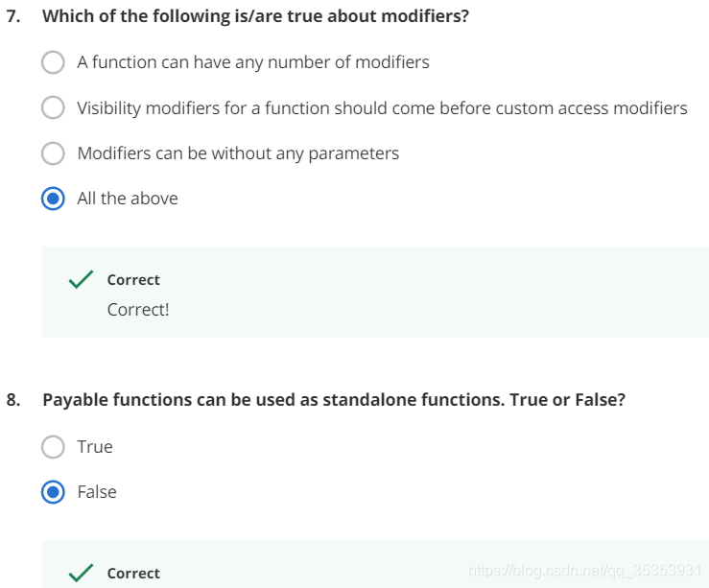The width and height of the screenshot is (709, 588).
Task: Click the "All the above" radio button
Action: 53,199
